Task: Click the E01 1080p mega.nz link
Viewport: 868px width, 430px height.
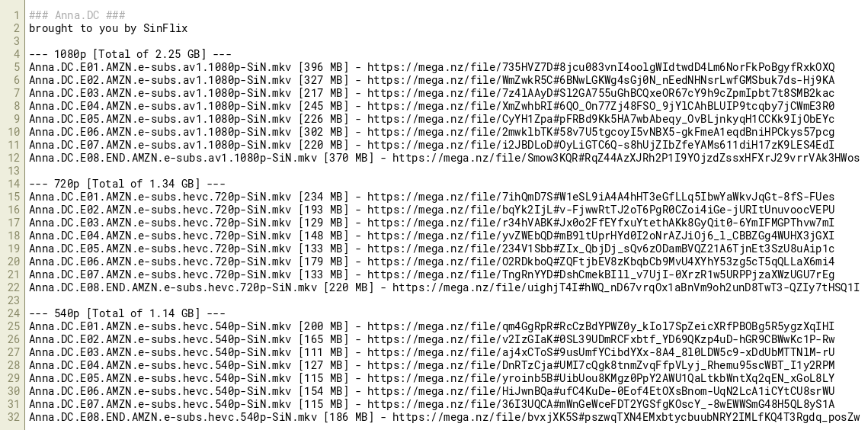Action: click(601, 67)
